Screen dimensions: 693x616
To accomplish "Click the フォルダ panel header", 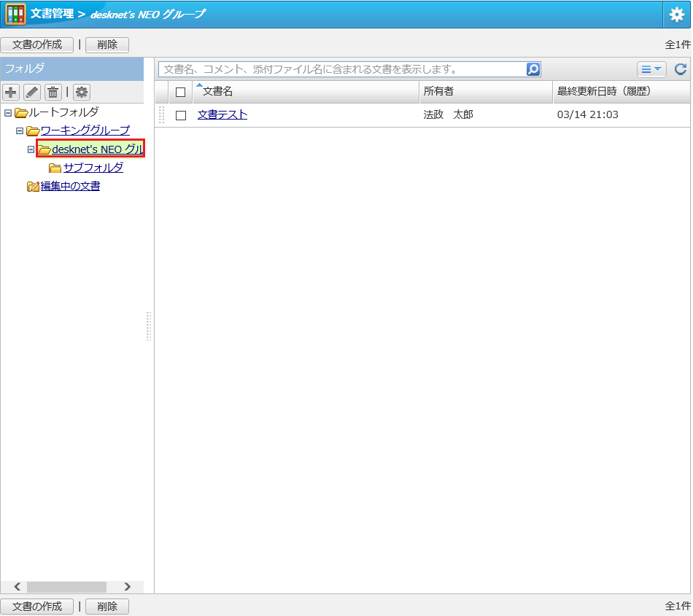I will [x=72, y=69].
